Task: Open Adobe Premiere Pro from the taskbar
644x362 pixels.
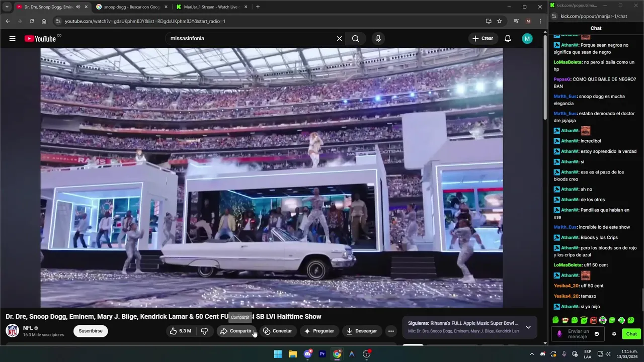Action: pyautogui.click(x=322, y=354)
